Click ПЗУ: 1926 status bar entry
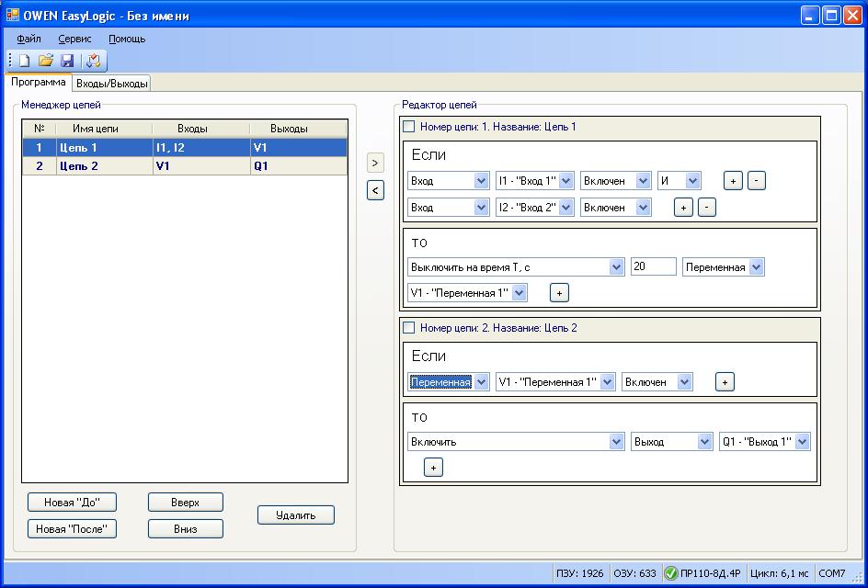 tap(579, 573)
